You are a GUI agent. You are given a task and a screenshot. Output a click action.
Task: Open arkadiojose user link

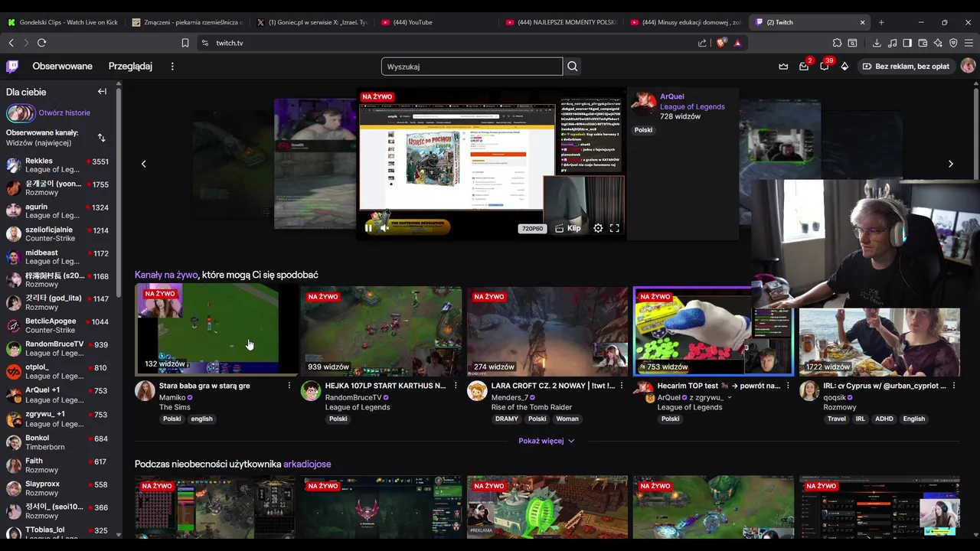307,465
